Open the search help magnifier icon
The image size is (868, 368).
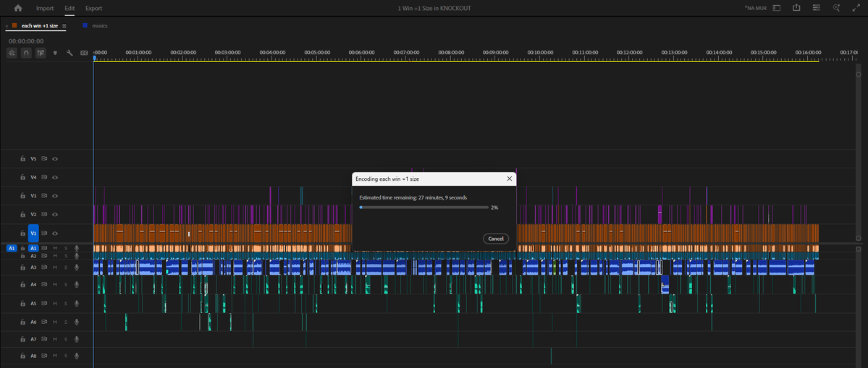click(836, 8)
